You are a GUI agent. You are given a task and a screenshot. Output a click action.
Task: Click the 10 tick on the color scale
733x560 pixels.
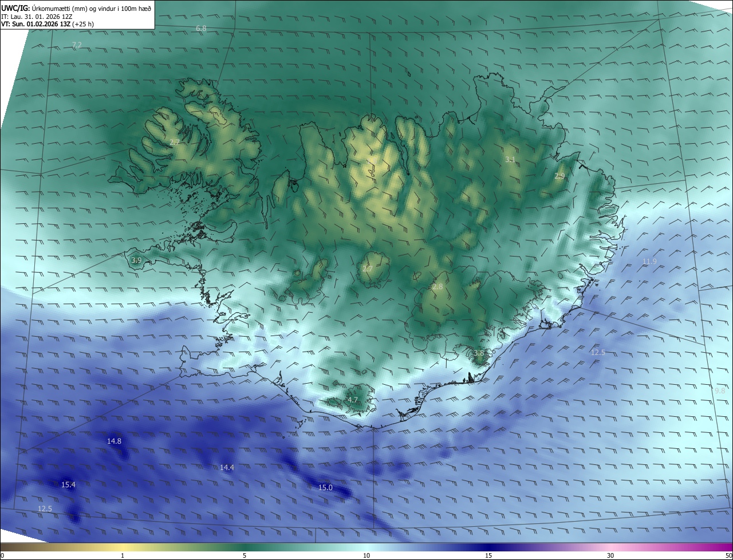366,555
